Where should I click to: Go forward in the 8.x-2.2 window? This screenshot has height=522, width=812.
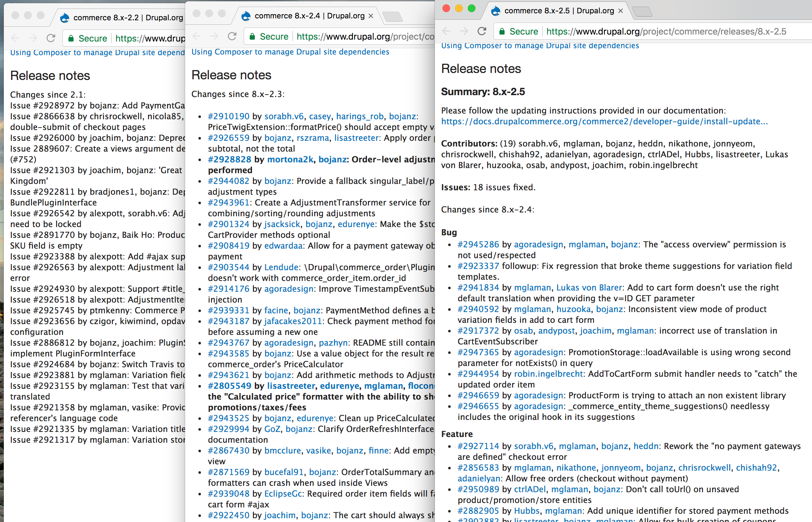pyautogui.click(x=33, y=38)
